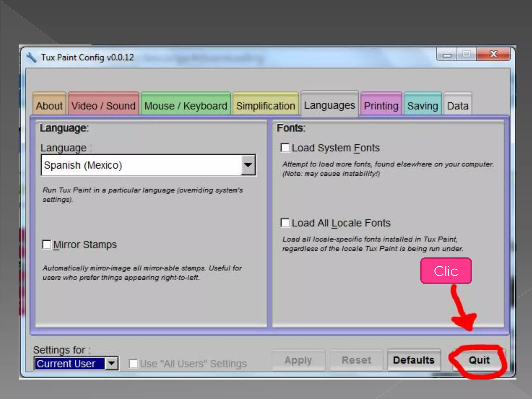This screenshot has height=399, width=532.
Task: Click the wrench icon in title bar
Action: coord(31,57)
